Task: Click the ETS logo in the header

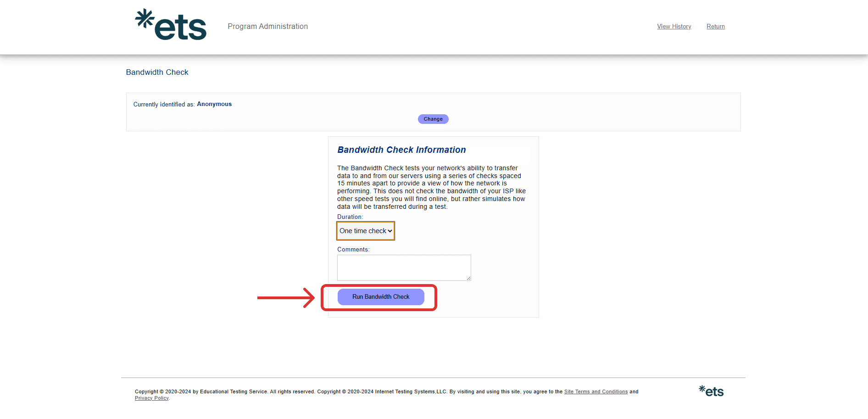Action: tap(171, 25)
